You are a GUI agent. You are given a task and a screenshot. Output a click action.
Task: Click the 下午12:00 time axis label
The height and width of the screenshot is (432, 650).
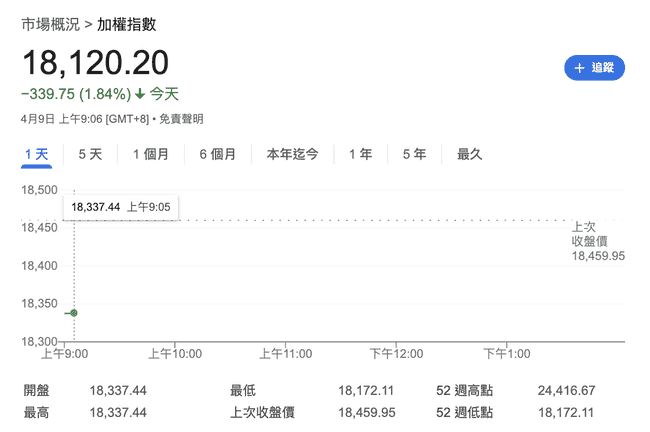pyautogui.click(x=396, y=354)
